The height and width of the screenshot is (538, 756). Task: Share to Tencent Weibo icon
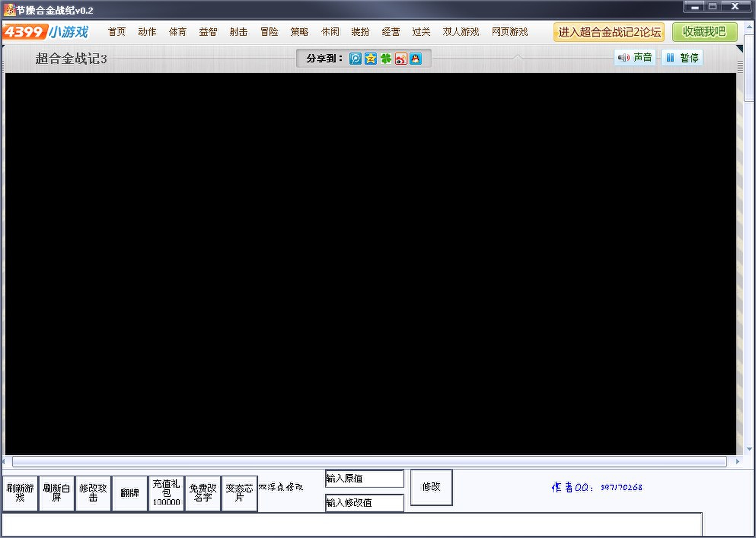coord(355,59)
